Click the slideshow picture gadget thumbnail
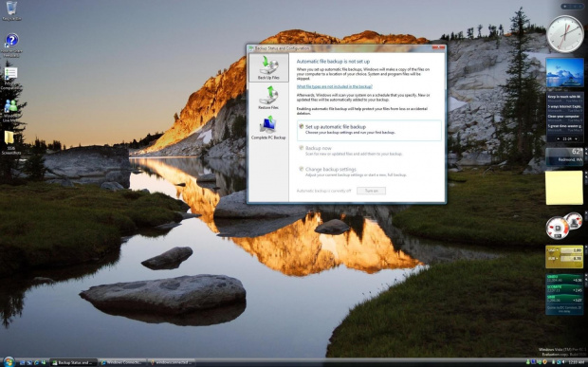Screen dimensions: 588x367 (564, 73)
